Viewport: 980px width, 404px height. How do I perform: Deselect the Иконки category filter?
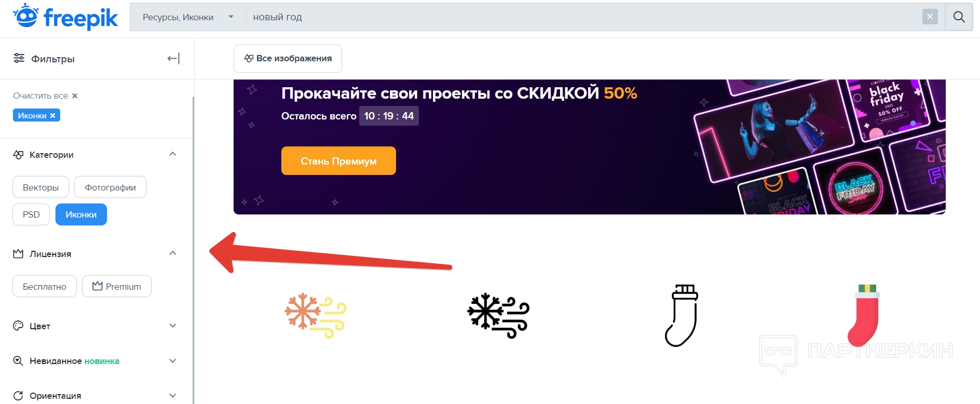[x=81, y=214]
